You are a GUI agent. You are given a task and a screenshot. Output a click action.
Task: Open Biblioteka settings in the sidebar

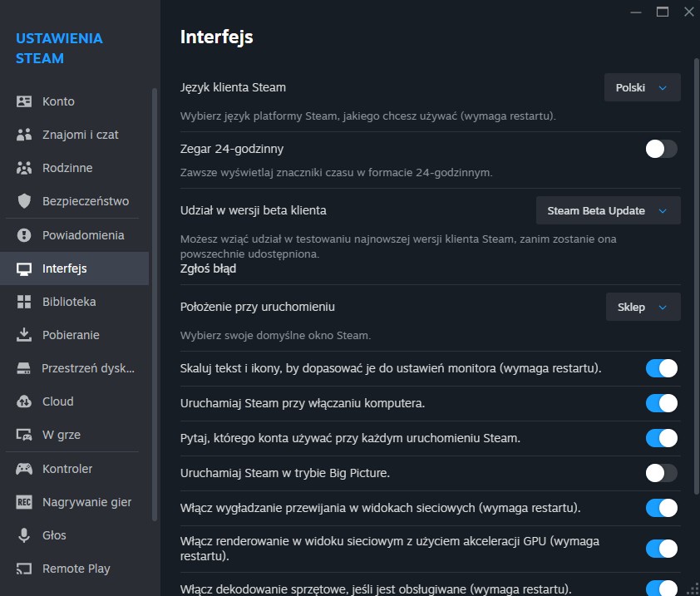(x=71, y=301)
